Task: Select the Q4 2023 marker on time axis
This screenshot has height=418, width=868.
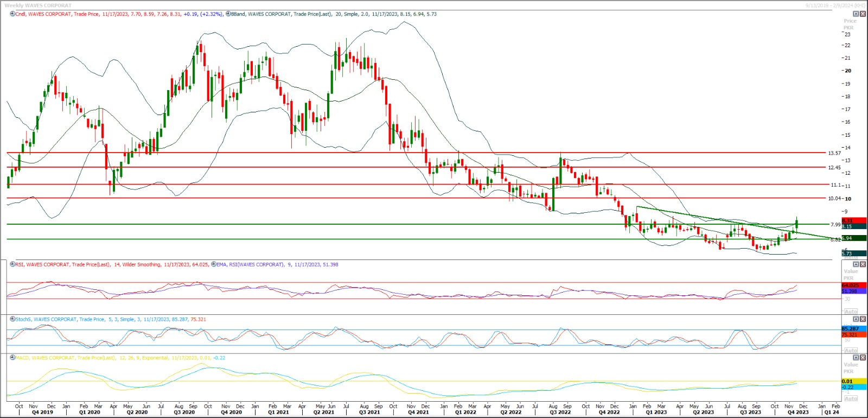Action: (798, 413)
